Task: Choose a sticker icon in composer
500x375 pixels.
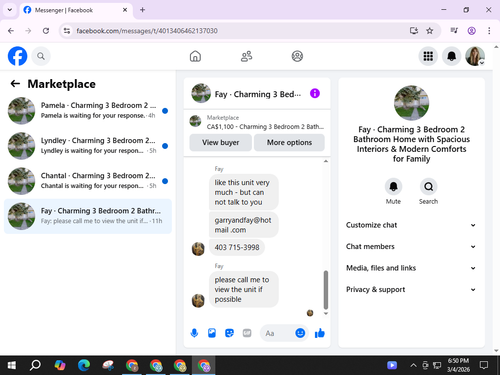Action: pos(229,333)
